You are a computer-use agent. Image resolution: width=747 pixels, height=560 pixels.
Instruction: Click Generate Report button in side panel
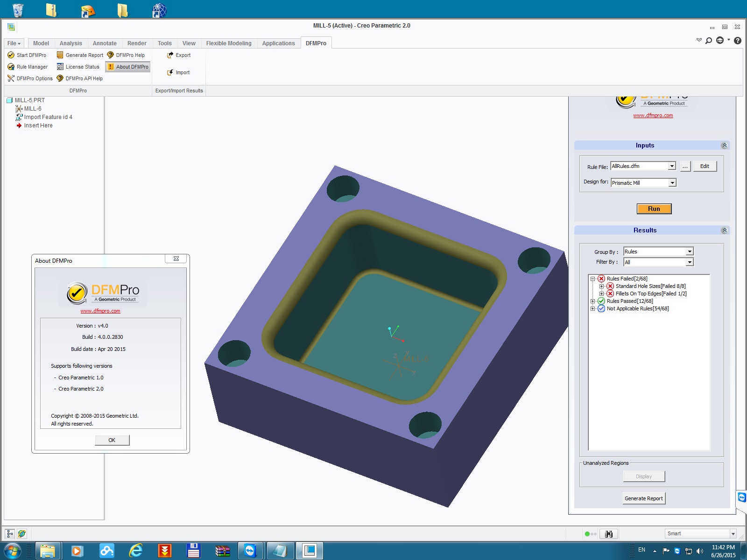644,498
